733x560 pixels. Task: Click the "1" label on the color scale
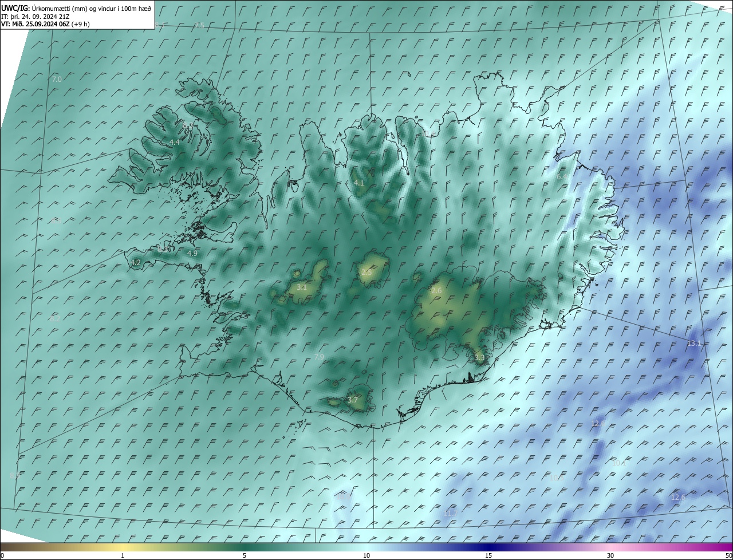point(123,555)
